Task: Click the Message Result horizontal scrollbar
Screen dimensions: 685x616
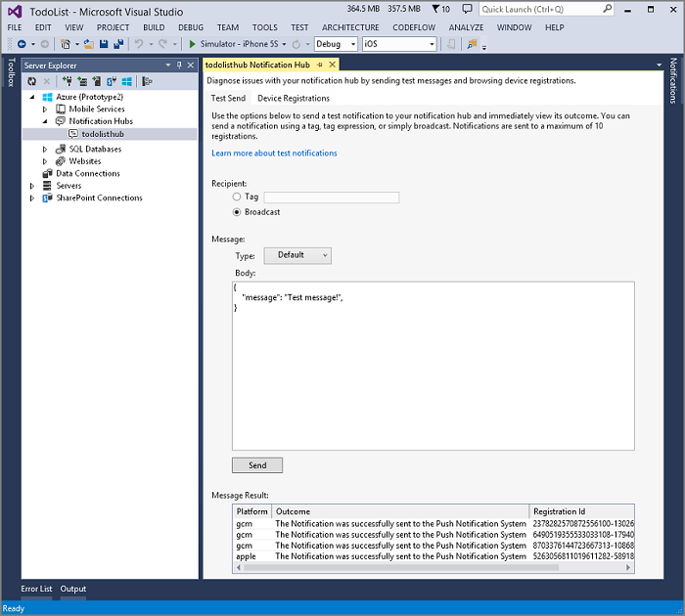Action: (401, 567)
